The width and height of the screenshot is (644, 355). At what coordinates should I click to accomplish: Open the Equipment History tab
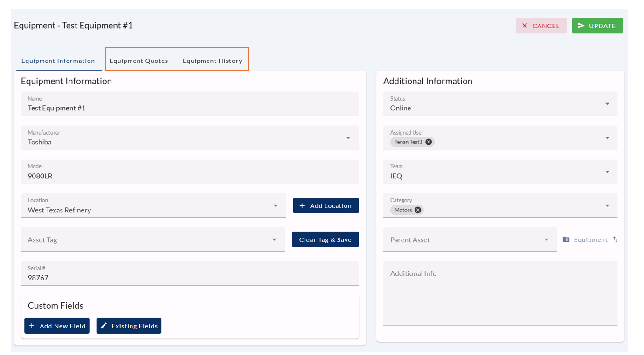tap(212, 61)
